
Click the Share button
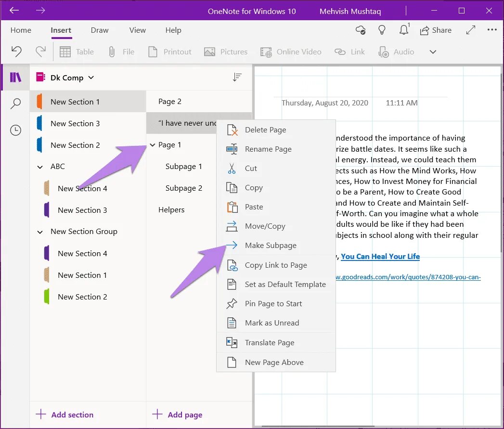[x=436, y=30]
